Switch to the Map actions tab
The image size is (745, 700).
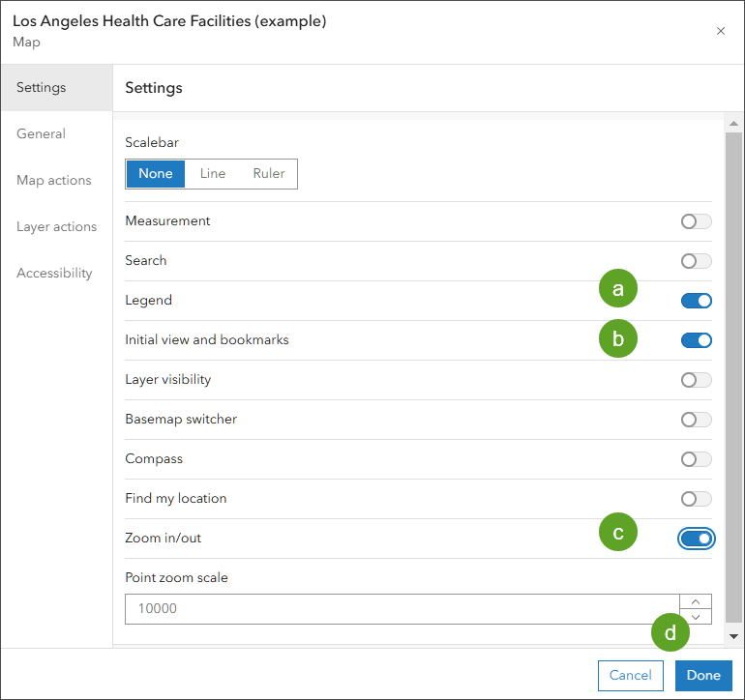pyautogui.click(x=54, y=181)
